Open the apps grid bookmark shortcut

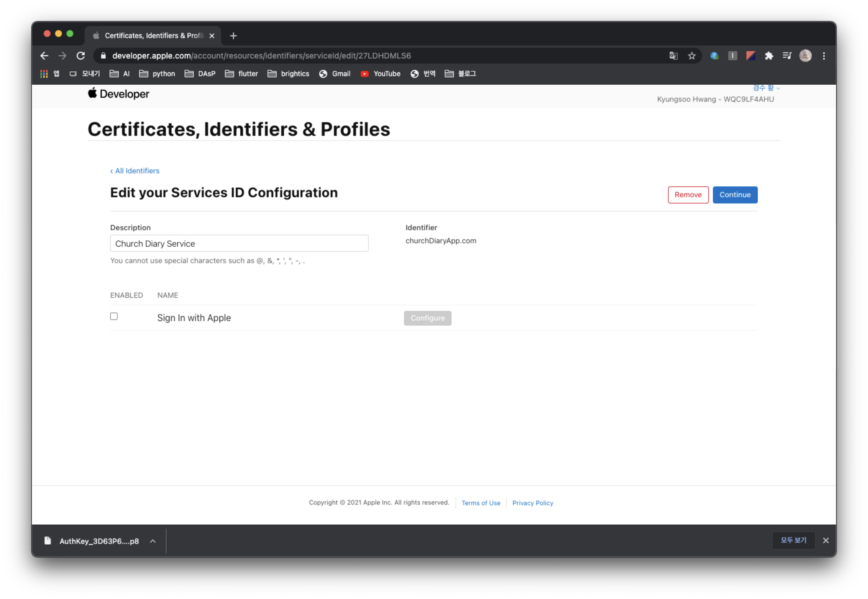click(x=44, y=74)
